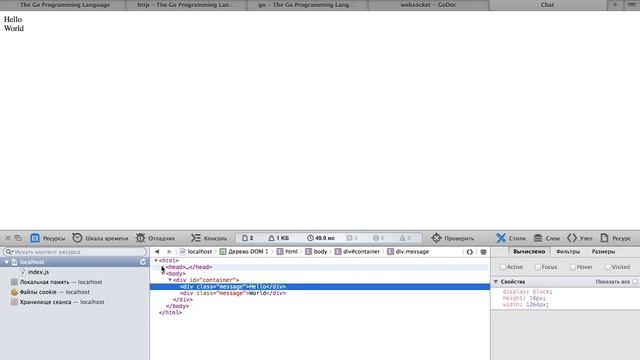Switch to the Размеры (Metrics) tab
This screenshot has height=360, width=640.
click(603, 252)
